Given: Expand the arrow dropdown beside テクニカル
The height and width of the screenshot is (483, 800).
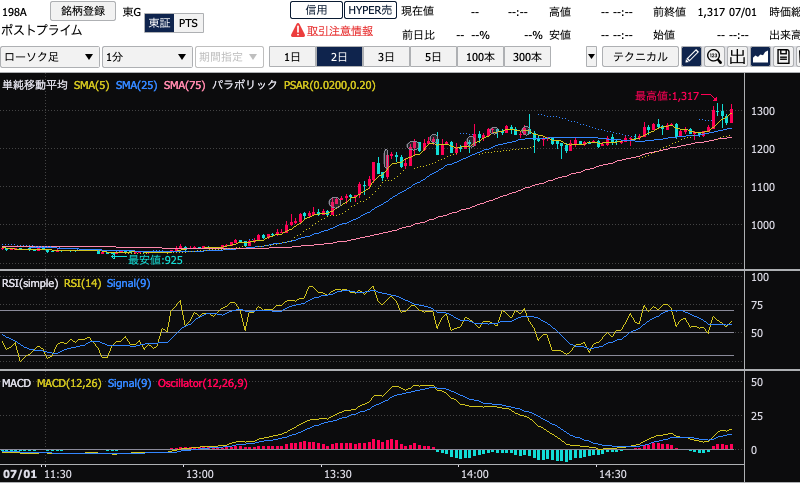Looking at the screenshot, I should click(591, 57).
